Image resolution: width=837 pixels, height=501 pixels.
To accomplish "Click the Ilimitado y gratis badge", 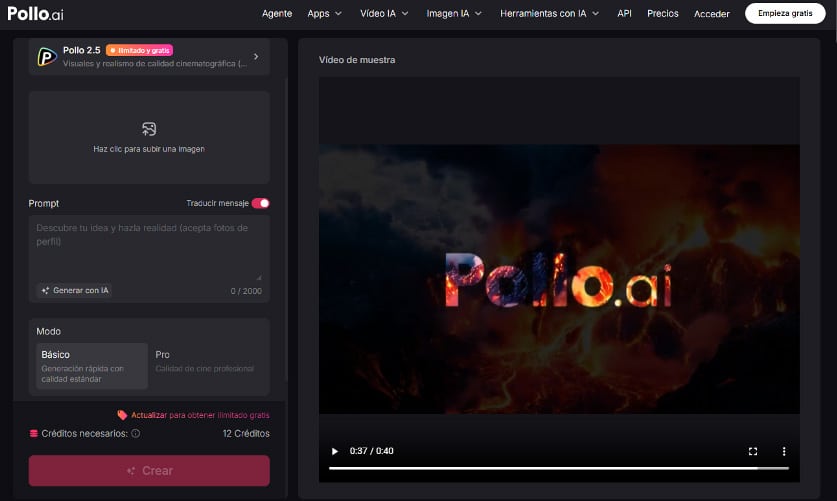I will (139, 50).
